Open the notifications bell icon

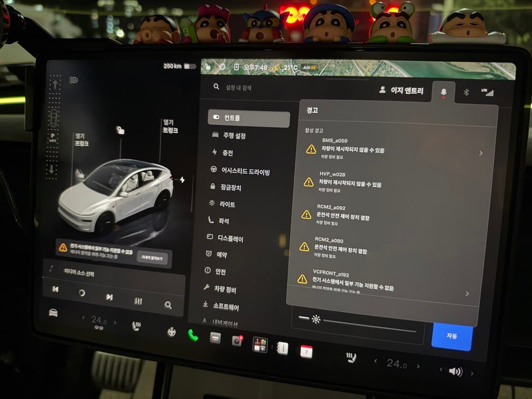click(443, 92)
